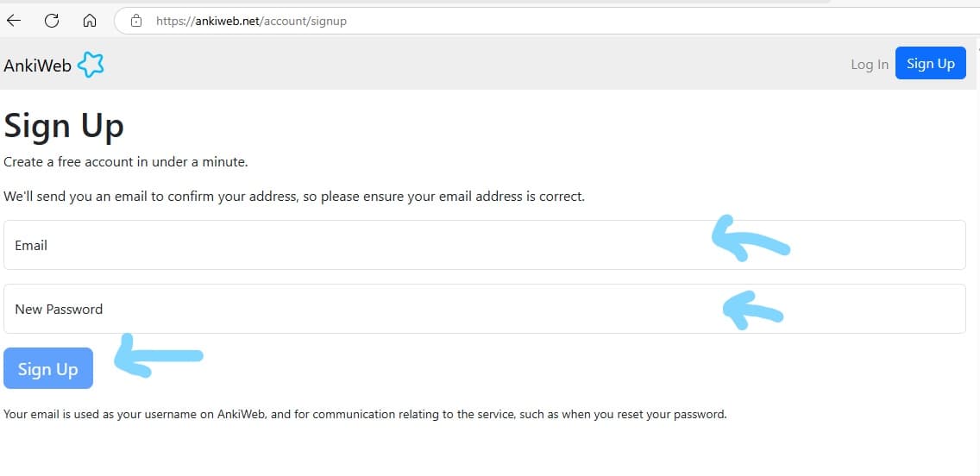Click the 'We'll send you an email' notice
The image size is (980, 476).
click(294, 197)
